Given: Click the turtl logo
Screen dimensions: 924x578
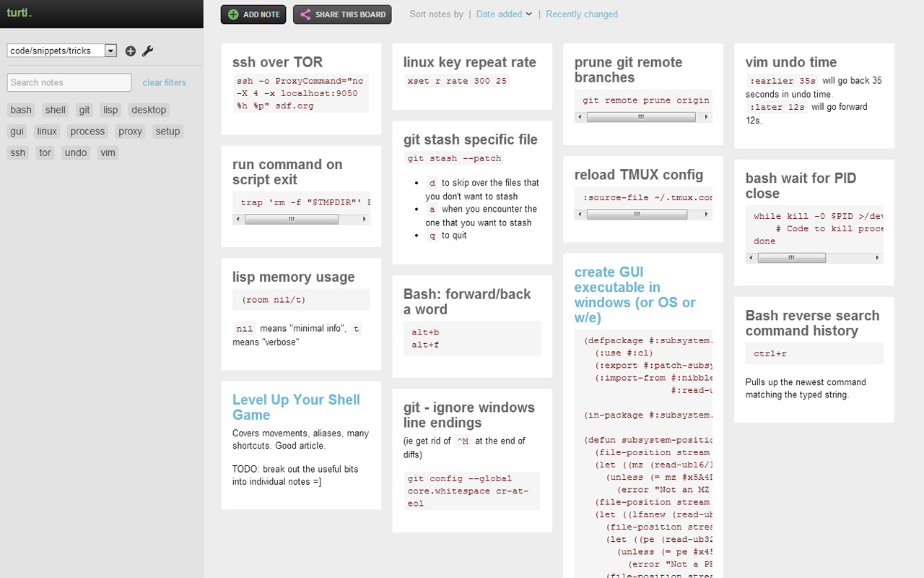Looking at the screenshot, I should pyautogui.click(x=19, y=12).
